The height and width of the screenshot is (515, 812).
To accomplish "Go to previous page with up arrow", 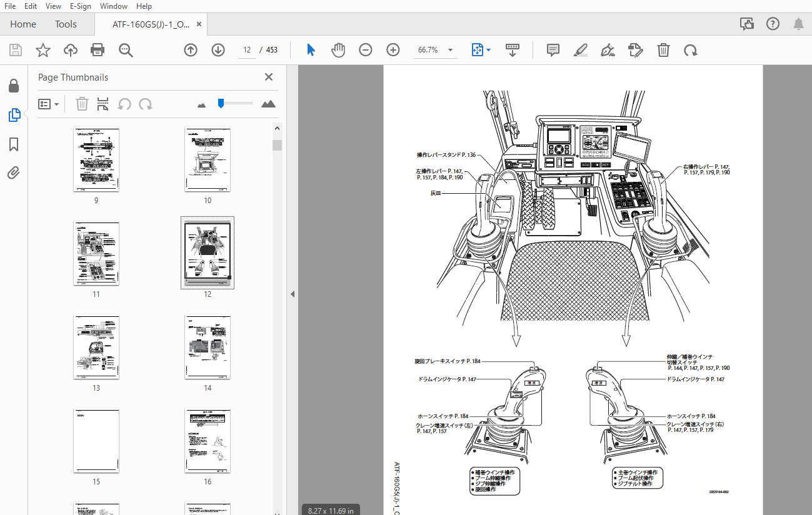I will pos(191,50).
